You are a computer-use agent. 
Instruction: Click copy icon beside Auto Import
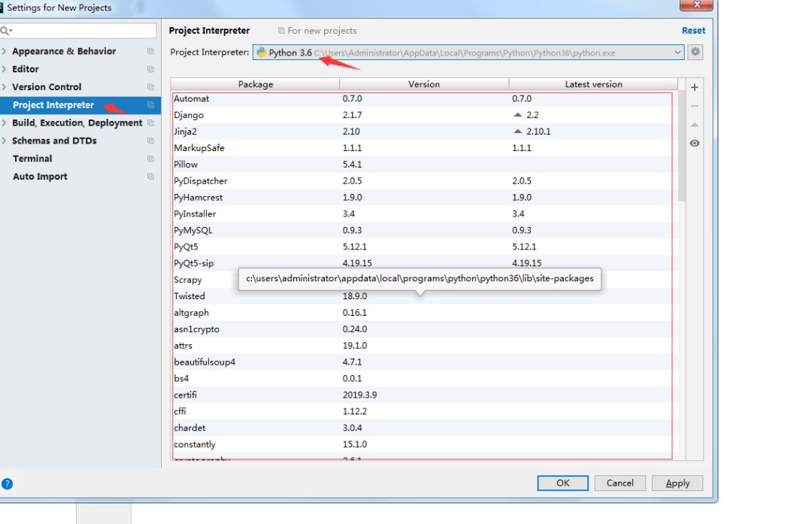pos(150,177)
